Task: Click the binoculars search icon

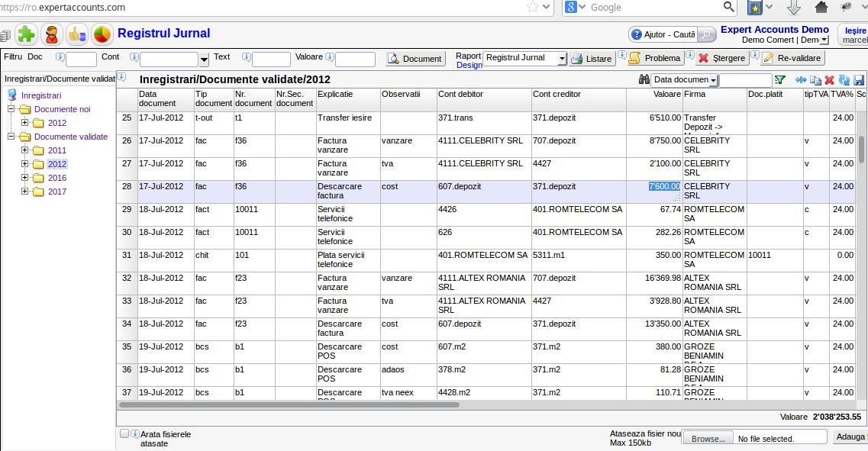Action: pyautogui.click(x=644, y=79)
